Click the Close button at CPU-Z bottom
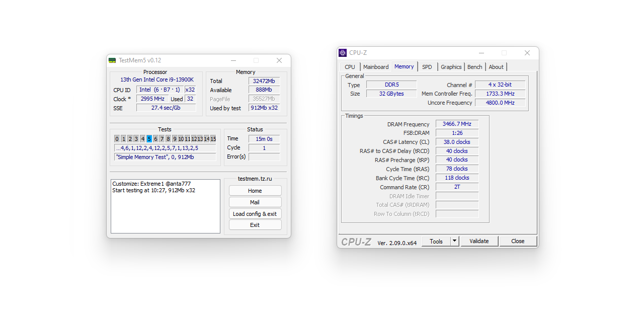The width and height of the screenshot is (644, 312). coord(518,242)
